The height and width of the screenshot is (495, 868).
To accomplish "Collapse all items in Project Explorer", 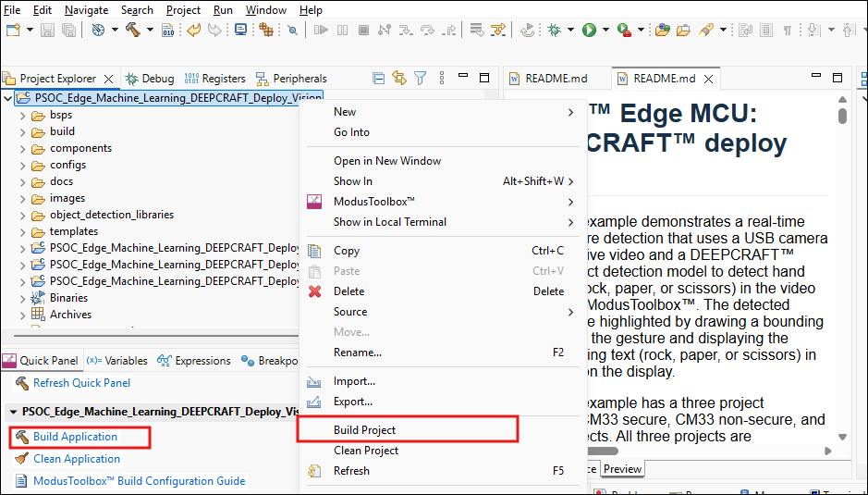I will 378,79.
